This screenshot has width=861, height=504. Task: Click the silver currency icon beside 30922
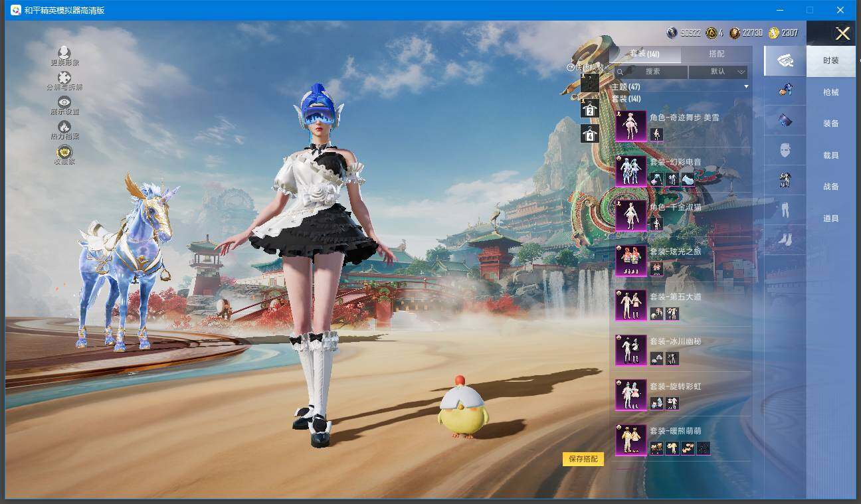click(x=672, y=33)
